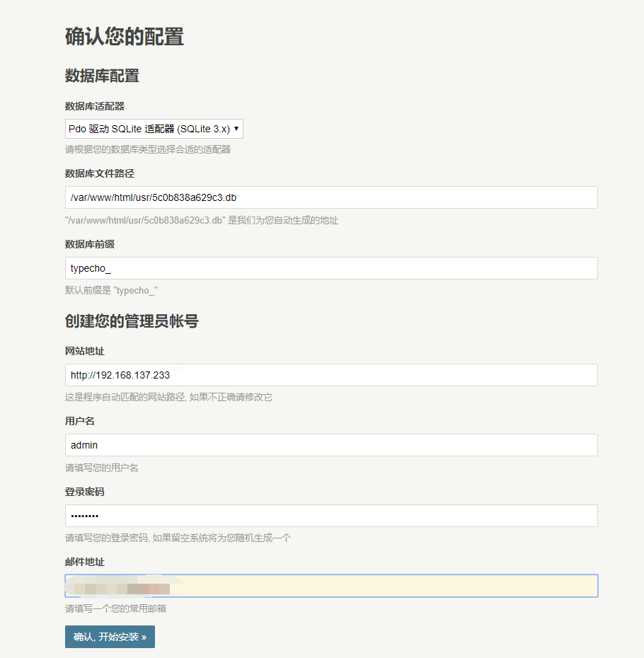The image size is (644, 658).
Task: Click the 网站地址 label
Action: pyautogui.click(x=85, y=351)
